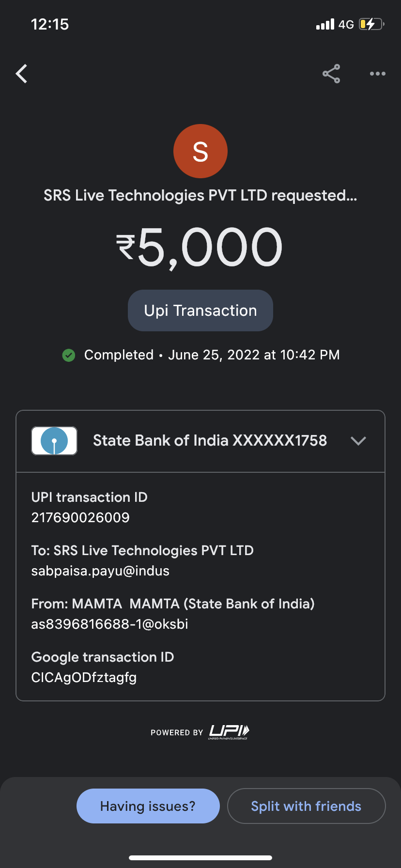This screenshot has width=401, height=868.
Task: Tap the ₹5,000 amount
Action: tap(200, 248)
